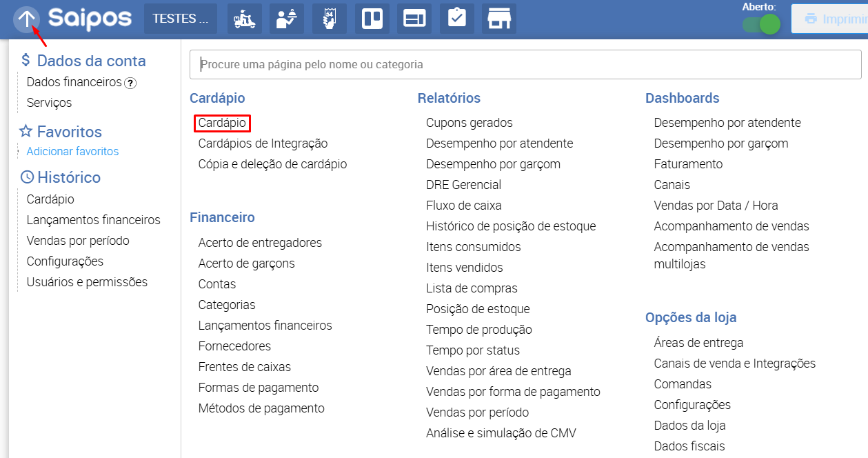Open Fornecedores page

pyautogui.click(x=234, y=346)
